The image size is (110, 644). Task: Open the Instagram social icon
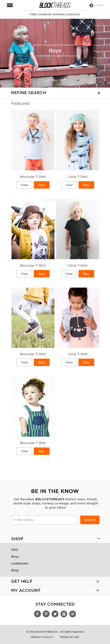pyautogui.click(x=64, y=614)
